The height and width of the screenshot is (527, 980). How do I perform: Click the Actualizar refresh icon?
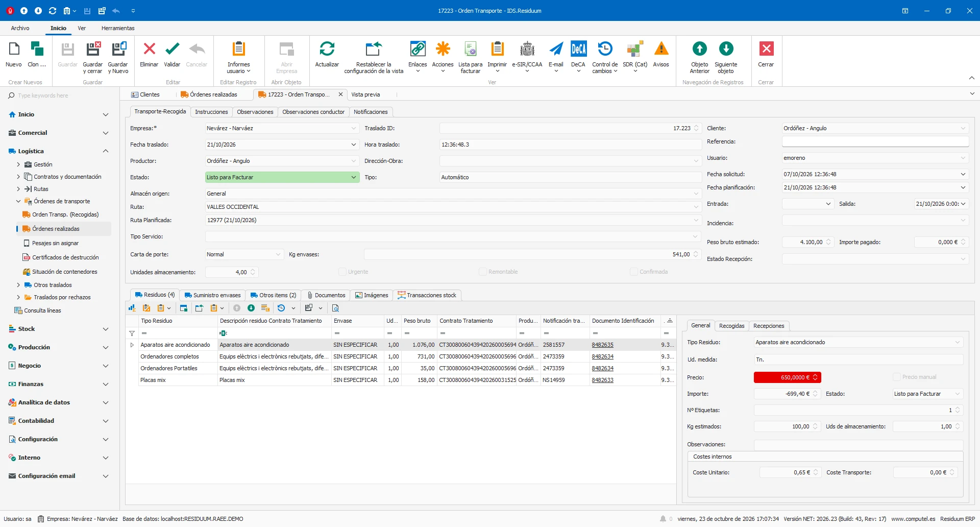[x=327, y=50]
